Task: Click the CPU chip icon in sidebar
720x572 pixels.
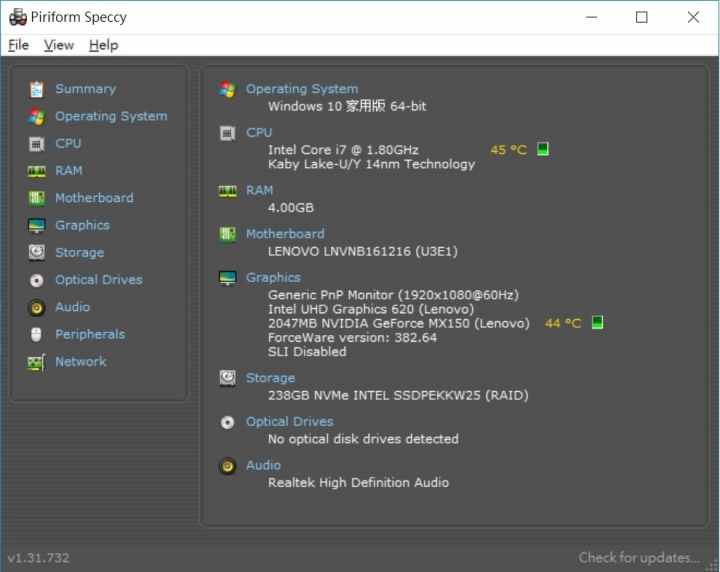Action: [x=37, y=144]
